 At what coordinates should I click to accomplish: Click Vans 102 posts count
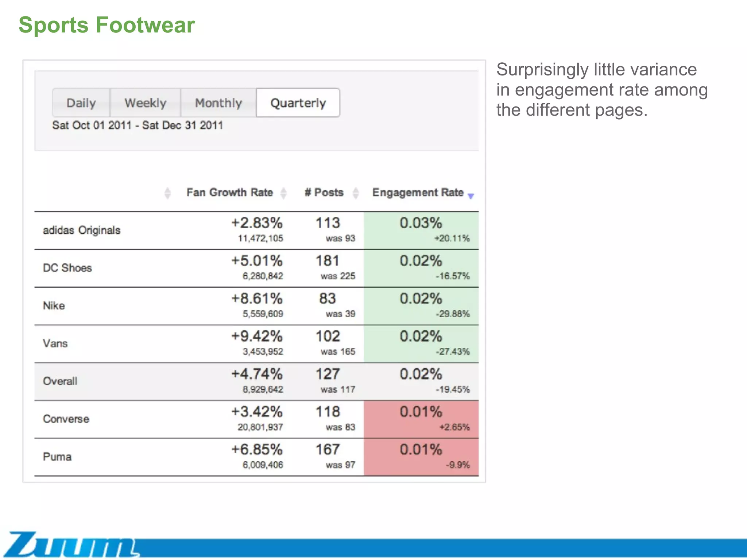point(328,336)
